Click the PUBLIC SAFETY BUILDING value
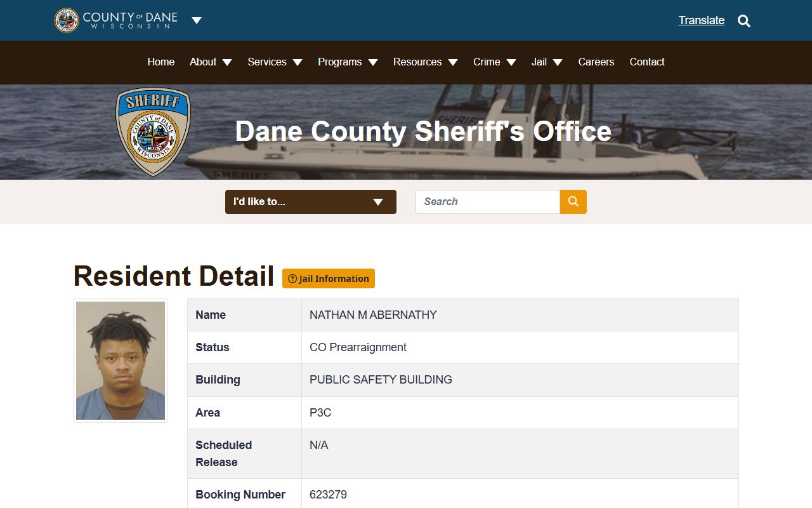This screenshot has width=812, height=508. 381,380
